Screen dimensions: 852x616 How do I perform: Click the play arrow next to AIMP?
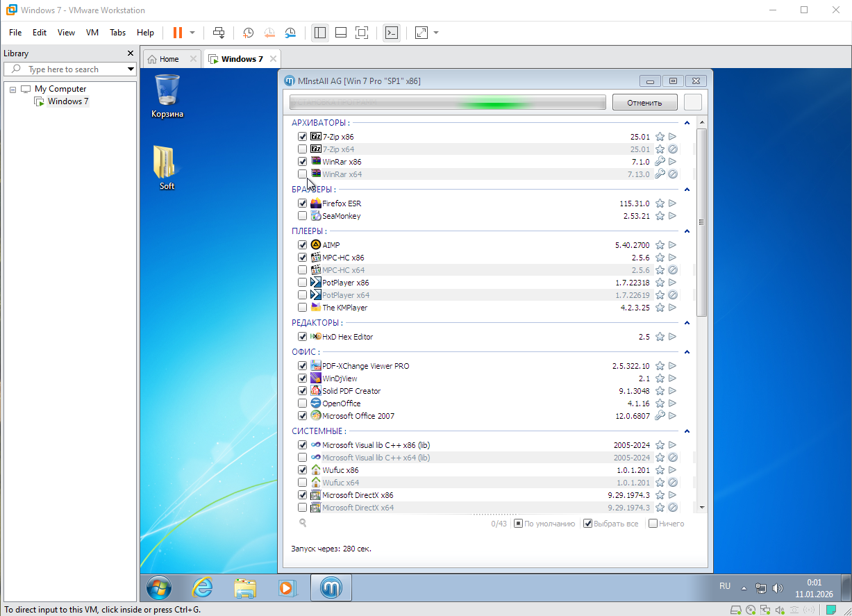(x=672, y=245)
